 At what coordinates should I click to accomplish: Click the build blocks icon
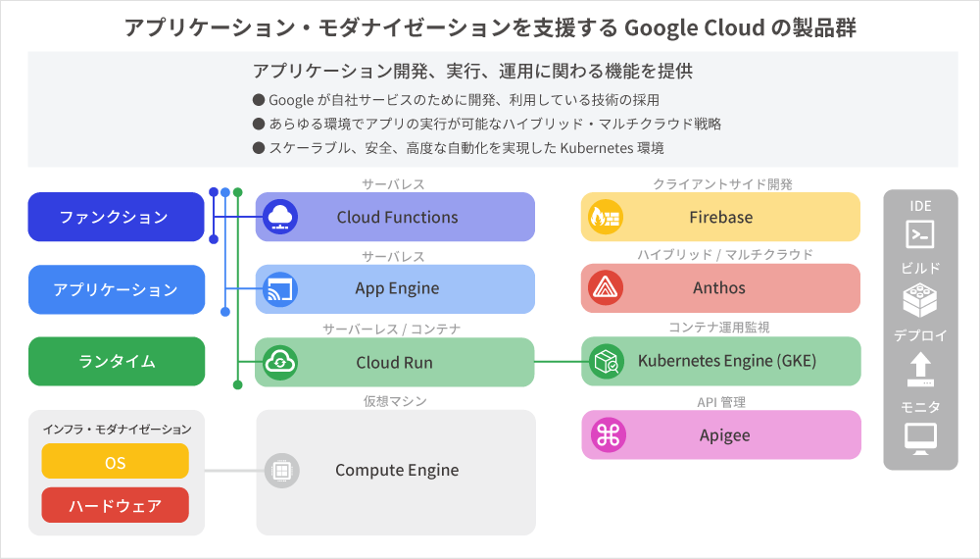pos(919,300)
